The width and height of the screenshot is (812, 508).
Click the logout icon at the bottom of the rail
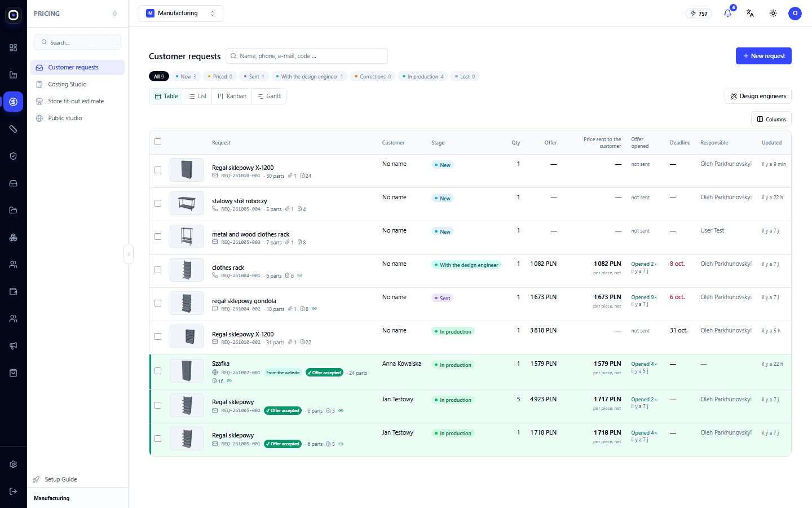[x=13, y=492]
